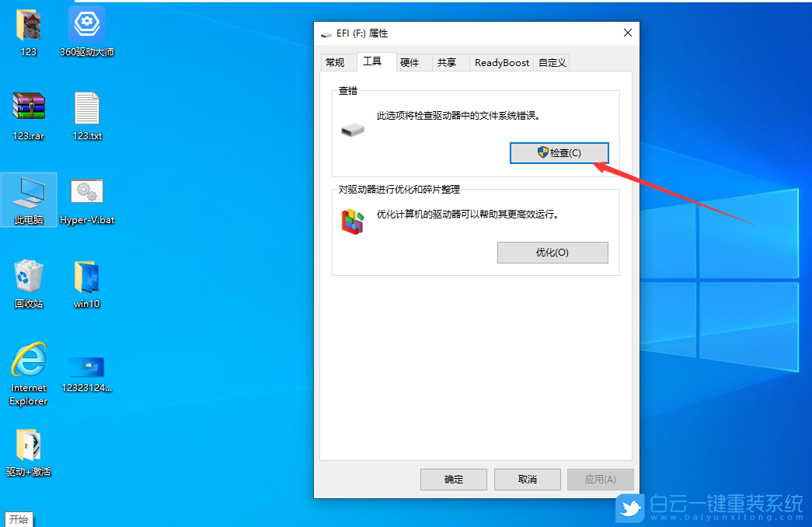Open the 12323124 media file
Viewport: 812px width, 527px height.
(86, 365)
